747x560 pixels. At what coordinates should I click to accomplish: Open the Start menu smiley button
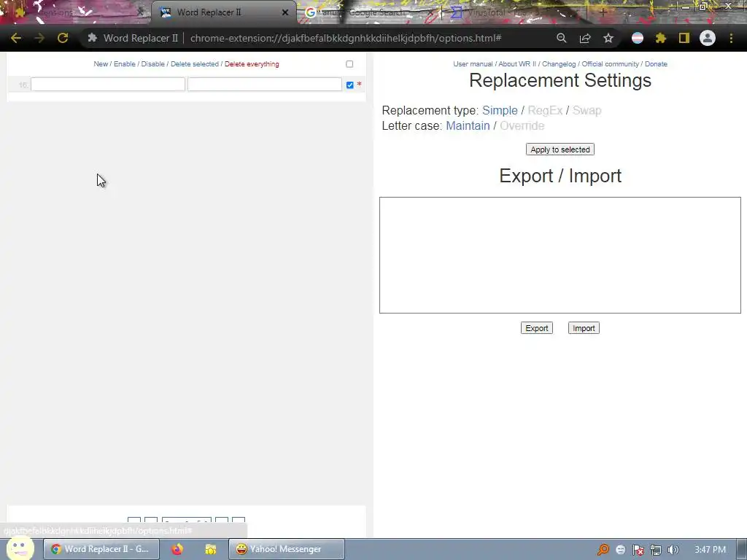pos(19,548)
